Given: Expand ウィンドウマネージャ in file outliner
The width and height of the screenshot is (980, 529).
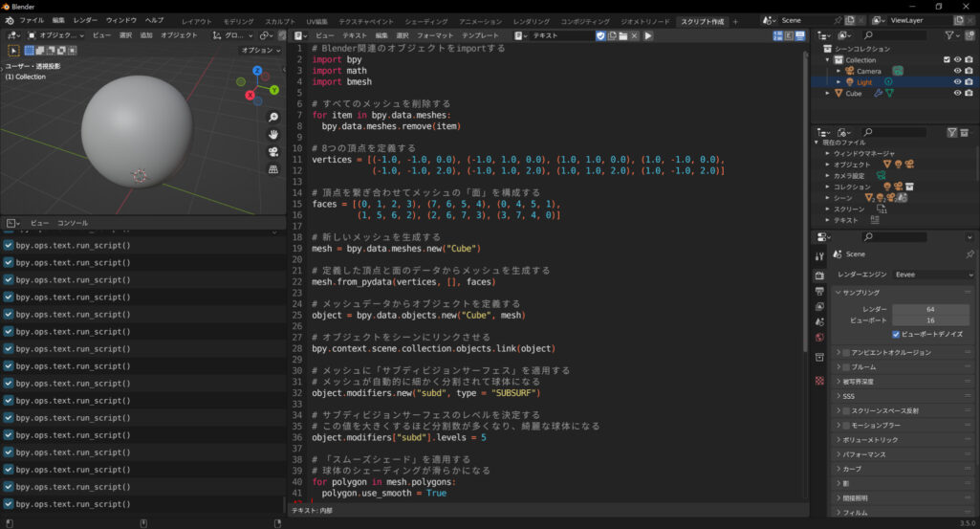Looking at the screenshot, I should click(827, 153).
